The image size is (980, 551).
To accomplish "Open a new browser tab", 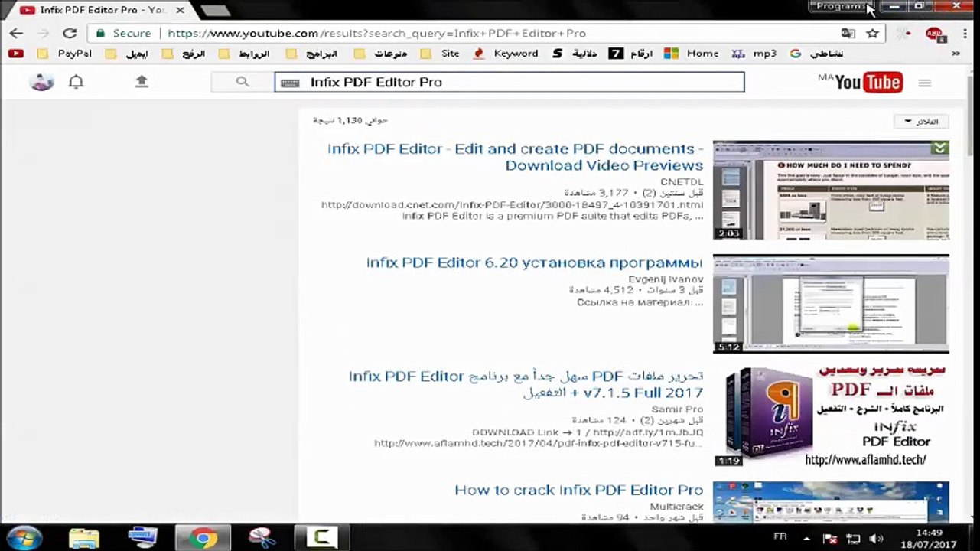I will tap(216, 10).
